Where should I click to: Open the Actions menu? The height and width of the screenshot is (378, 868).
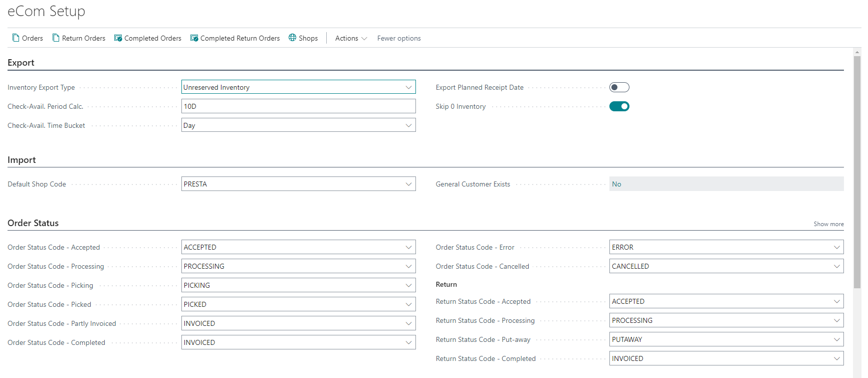pyautogui.click(x=351, y=38)
